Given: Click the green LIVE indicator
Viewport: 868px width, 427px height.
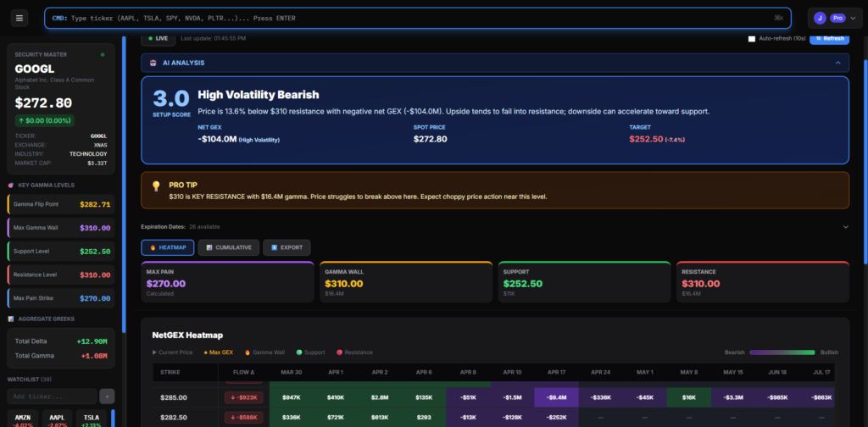Looking at the screenshot, I should tap(159, 38).
